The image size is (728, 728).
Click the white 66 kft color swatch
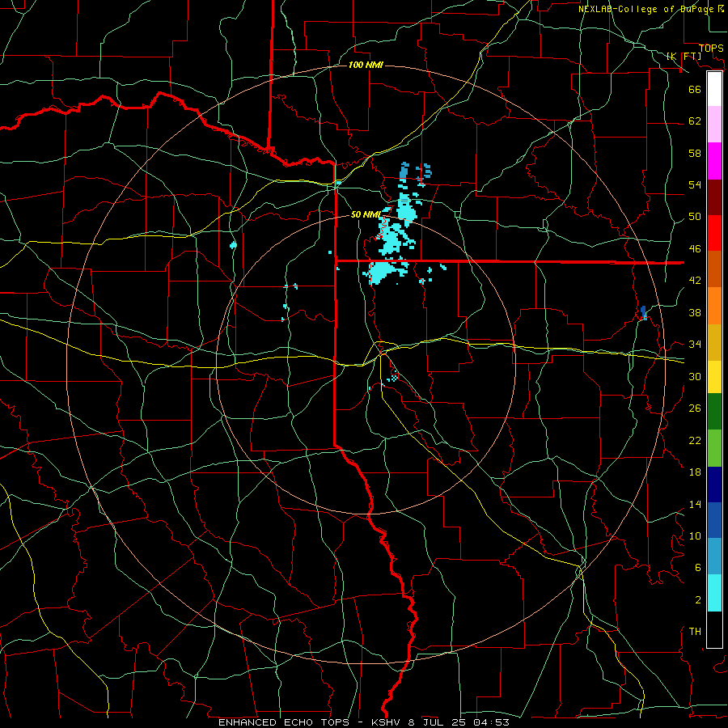[714, 89]
